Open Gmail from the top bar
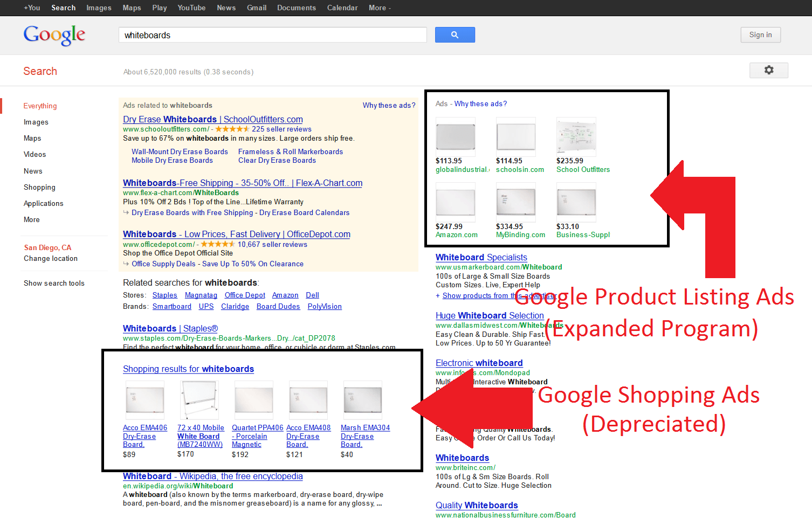 click(257, 8)
